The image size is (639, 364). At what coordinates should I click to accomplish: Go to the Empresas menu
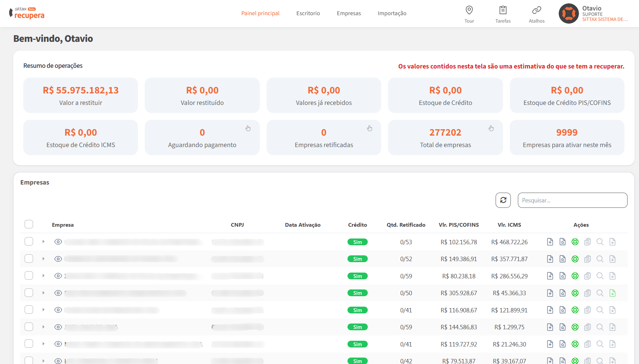coord(349,13)
